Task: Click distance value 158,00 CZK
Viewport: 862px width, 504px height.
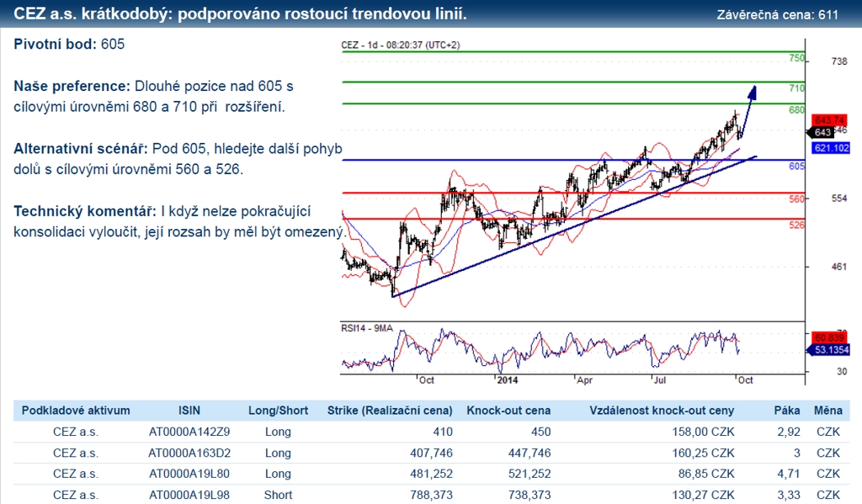Action: [x=703, y=432]
